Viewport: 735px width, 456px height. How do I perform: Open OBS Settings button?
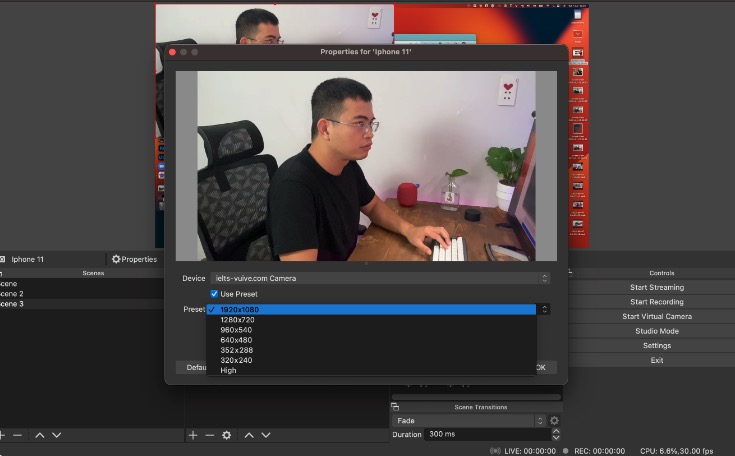point(657,345)
